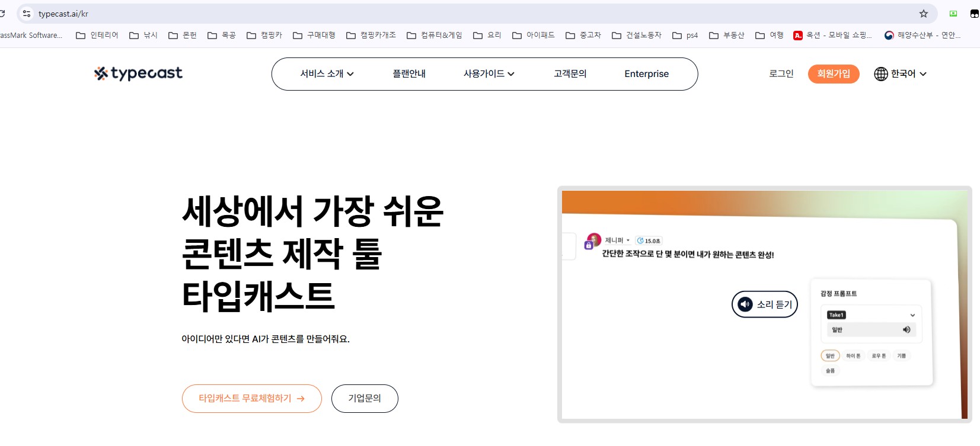Viewport: 980px width, 446px height.
Task: Open the 아이패드 bookmark folder
Action: point(534,36)
